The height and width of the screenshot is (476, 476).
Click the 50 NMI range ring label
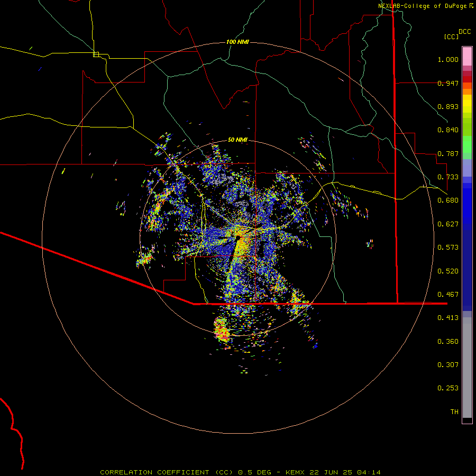(237, 140)
